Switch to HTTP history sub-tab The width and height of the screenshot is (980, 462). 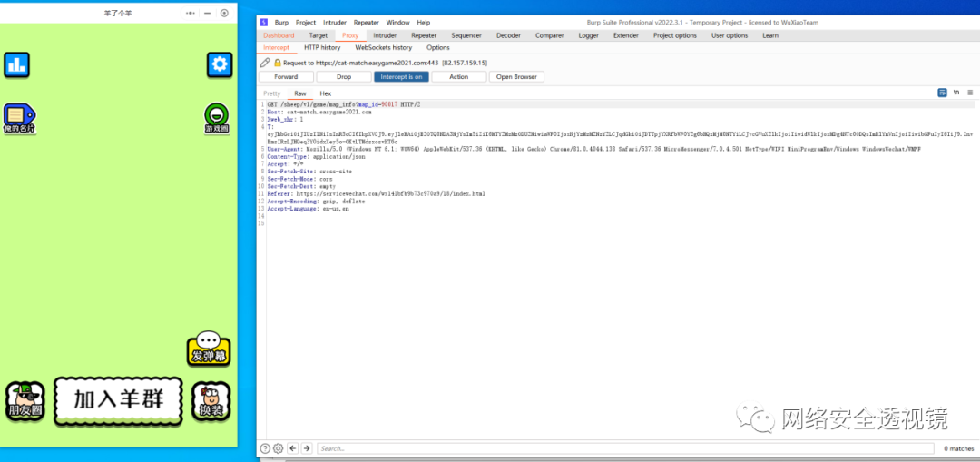click(x=322, y=47)
